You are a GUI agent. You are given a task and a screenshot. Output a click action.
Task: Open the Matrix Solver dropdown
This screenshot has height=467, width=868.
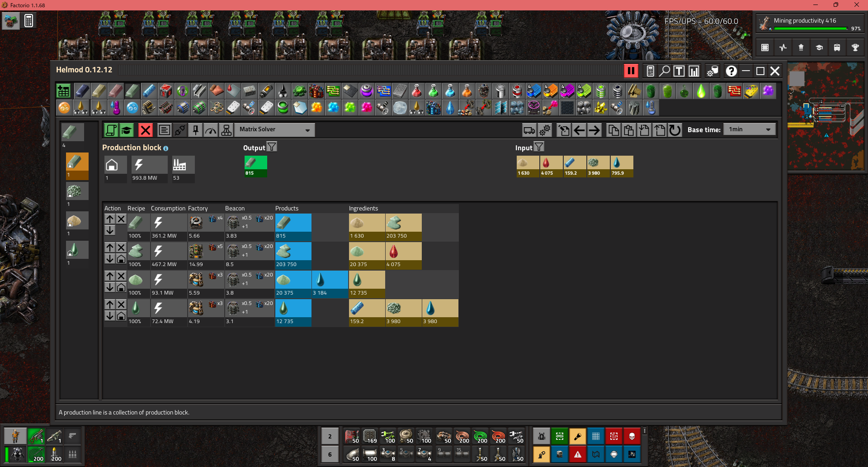274,130
